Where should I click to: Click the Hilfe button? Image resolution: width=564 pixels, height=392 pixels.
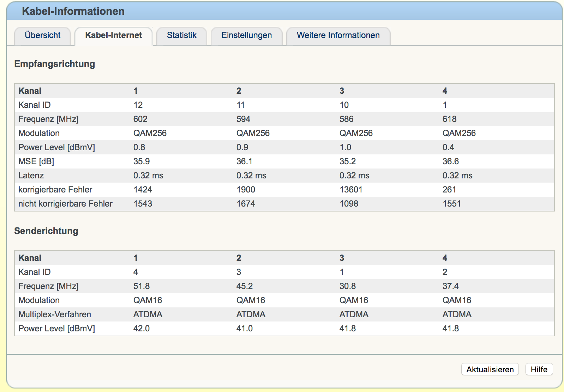[539, 369]
